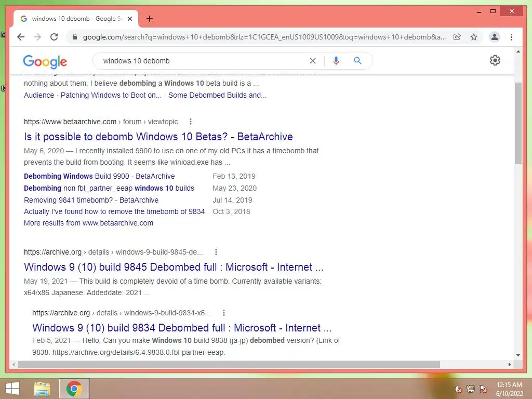Click the horizontal scrollbar thumb
Viewport: 532px width, 399px height.
tap(229, 364)
